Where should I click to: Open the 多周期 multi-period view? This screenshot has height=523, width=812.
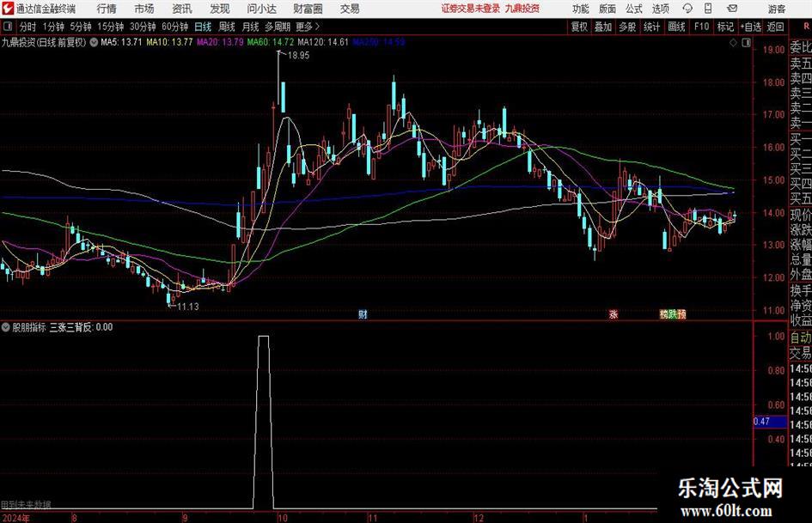pos(278,27)
